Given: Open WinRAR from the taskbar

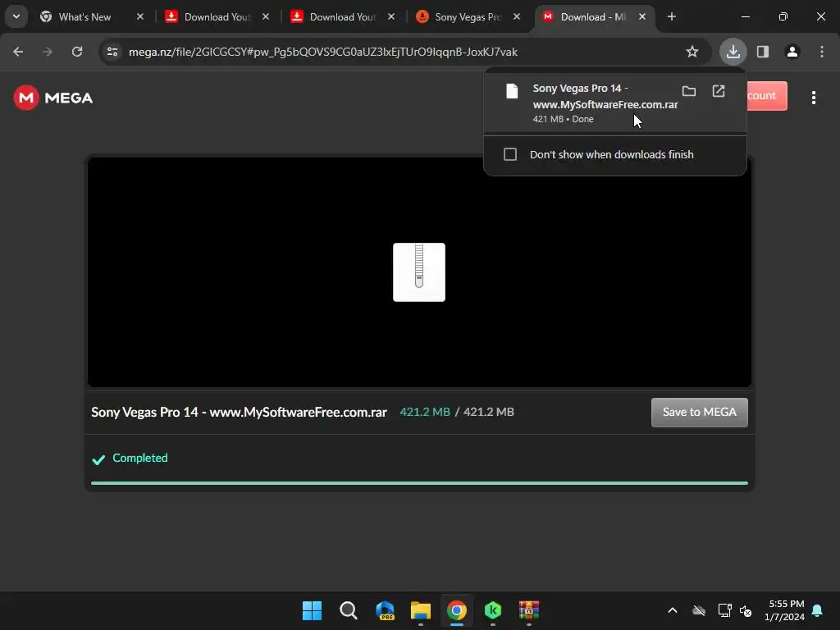Looking at the screenshot, I should tap(529, 610).
